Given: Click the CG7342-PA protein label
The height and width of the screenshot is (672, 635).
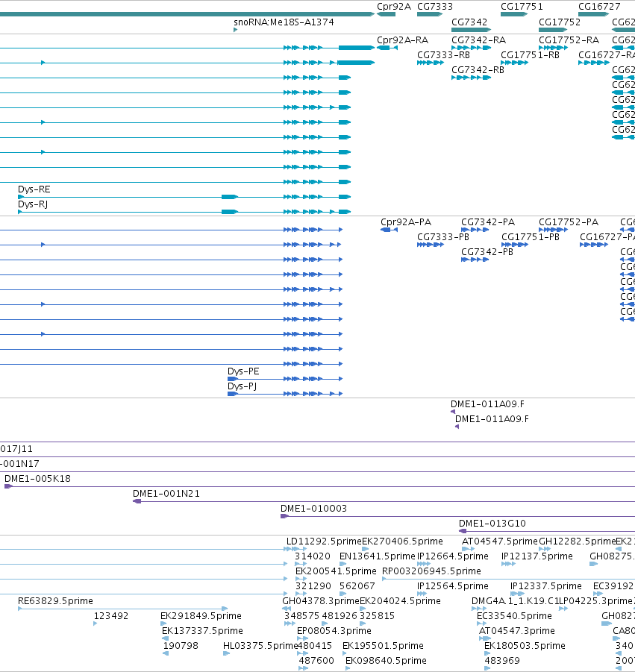Looking at the screenshot, I should pyautogui.click(x=488, y=222).
